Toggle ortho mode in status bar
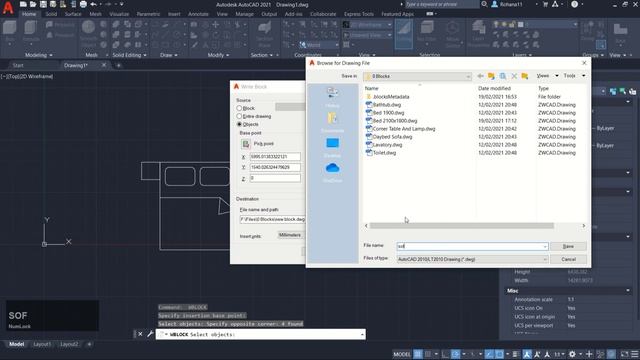Screen dimensions: 640x360 445,354
